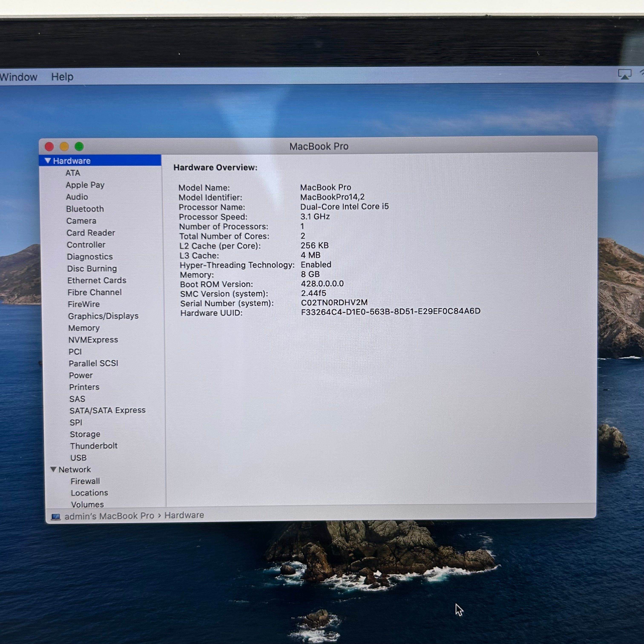The image size is (644, 644).
Task: Click the "Hardware UUID:" label
Action: [x=211, y=313]
